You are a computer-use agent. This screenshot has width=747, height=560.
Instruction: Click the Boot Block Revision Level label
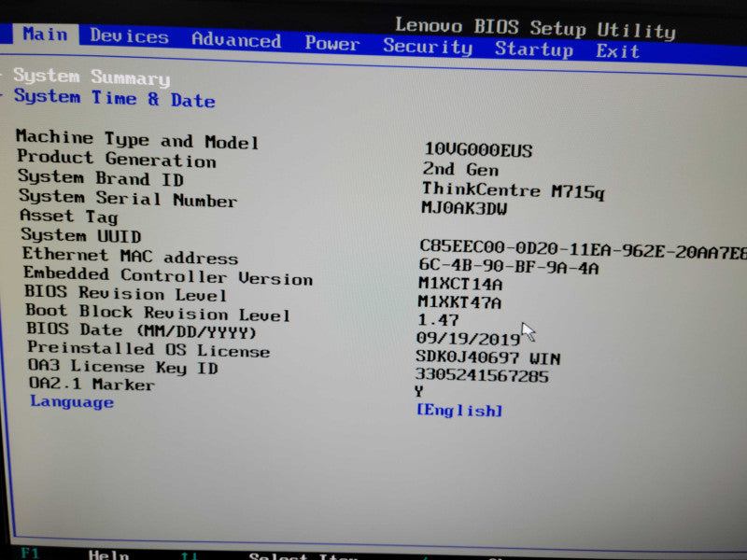point(158,313)
